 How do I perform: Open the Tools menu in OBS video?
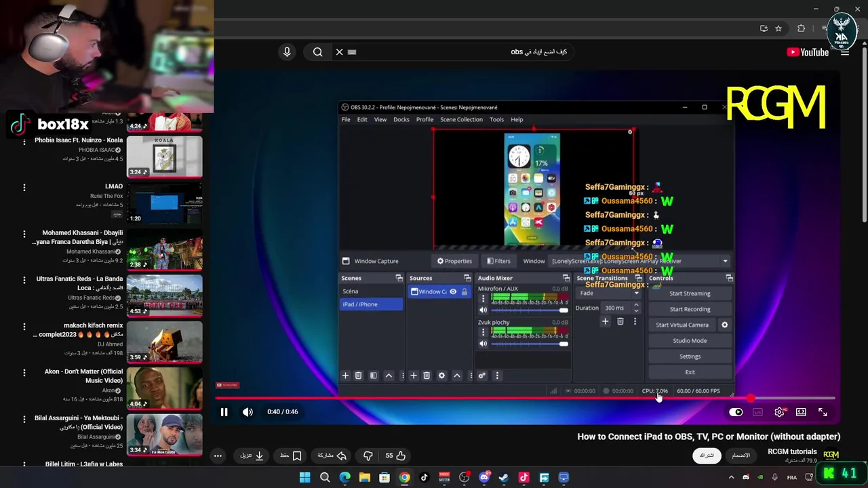[496, 119]
